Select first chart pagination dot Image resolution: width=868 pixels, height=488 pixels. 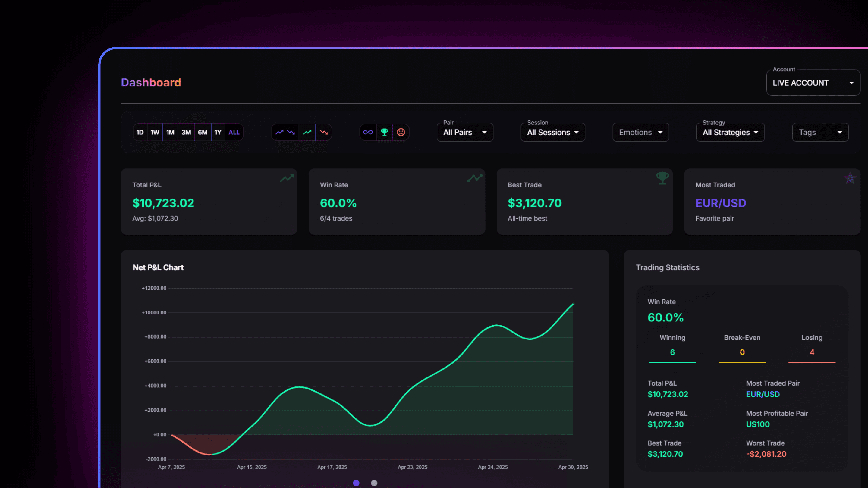coord(356,483)
